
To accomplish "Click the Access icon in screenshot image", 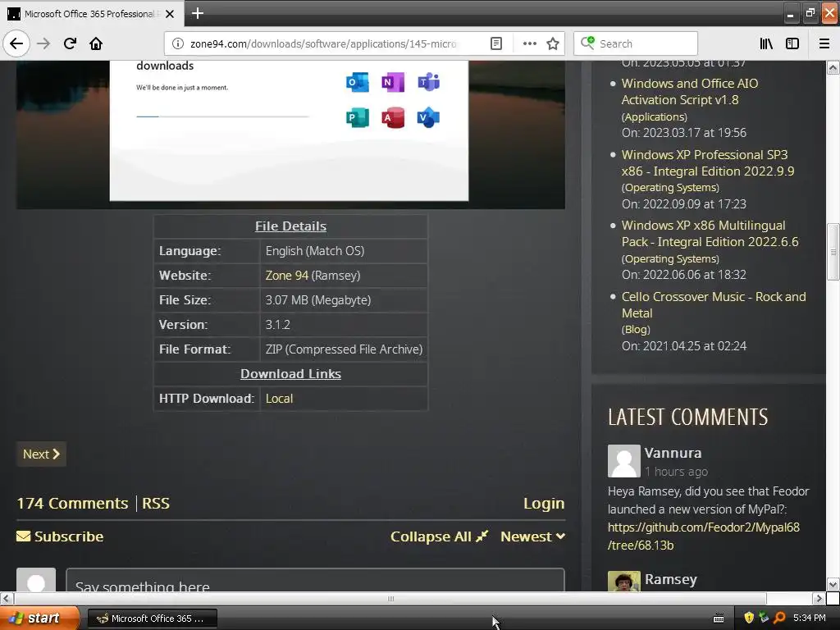I will 393,118.
